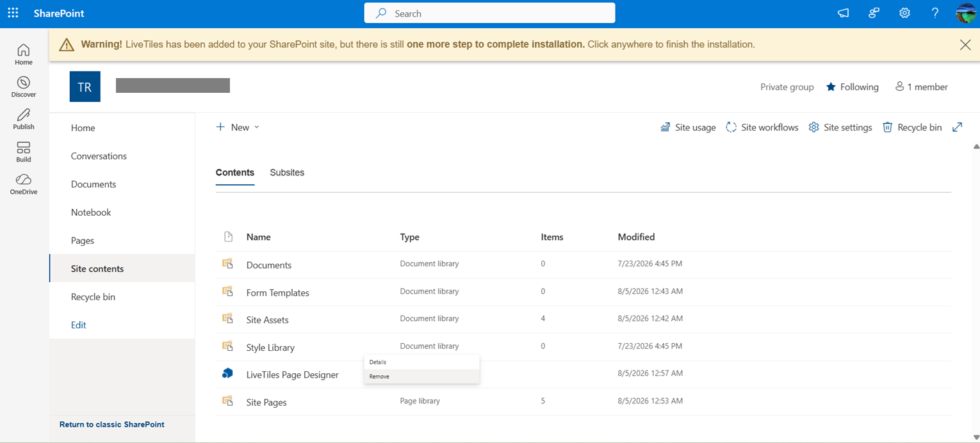Click the Style Library row icon
The height and width of the screenshot is (443, 980).
coord(227,346)
